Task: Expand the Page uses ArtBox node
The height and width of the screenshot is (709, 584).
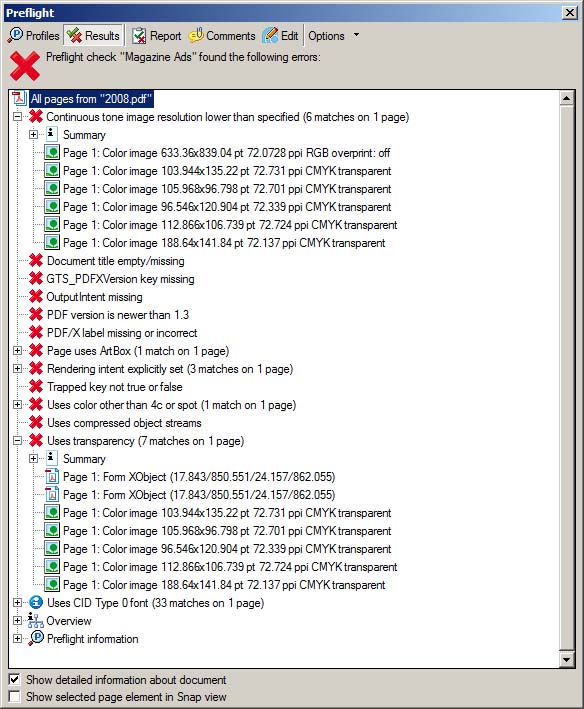Action: click(17, 351)
